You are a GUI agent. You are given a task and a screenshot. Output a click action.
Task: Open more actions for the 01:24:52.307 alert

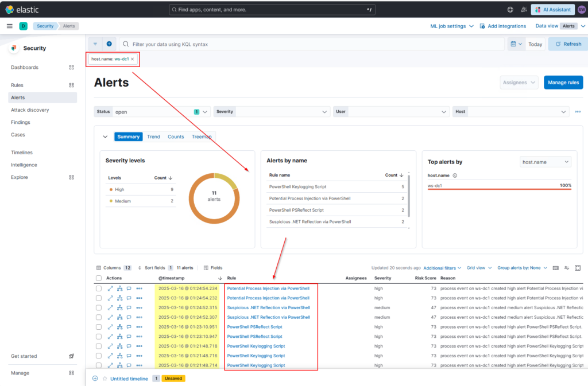(139, 318)
